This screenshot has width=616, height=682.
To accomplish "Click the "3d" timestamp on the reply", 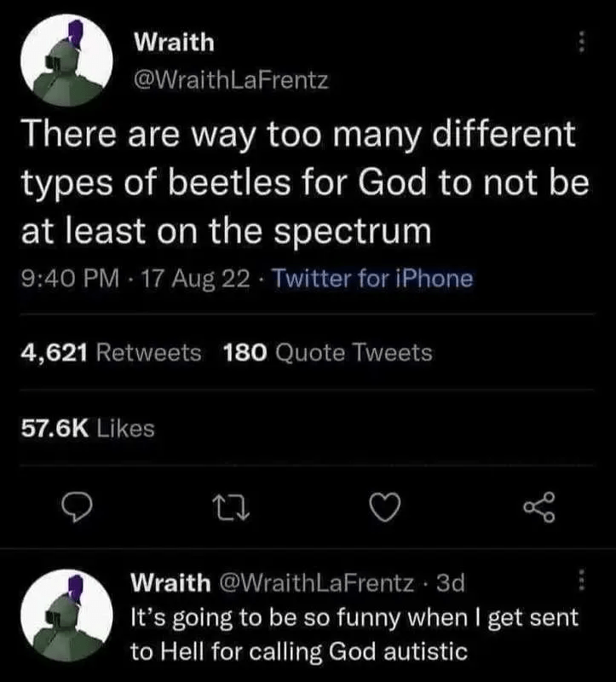I will tap(449, 583).
